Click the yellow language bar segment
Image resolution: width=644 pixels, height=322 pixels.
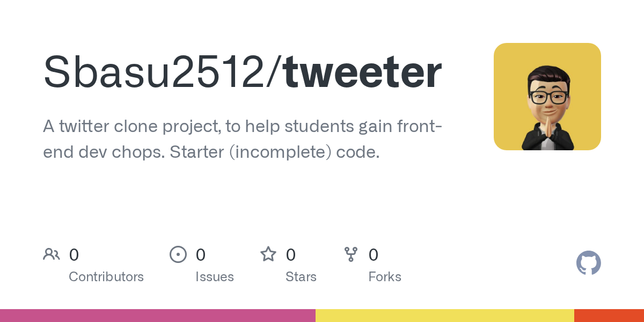(x=444, y=316)
